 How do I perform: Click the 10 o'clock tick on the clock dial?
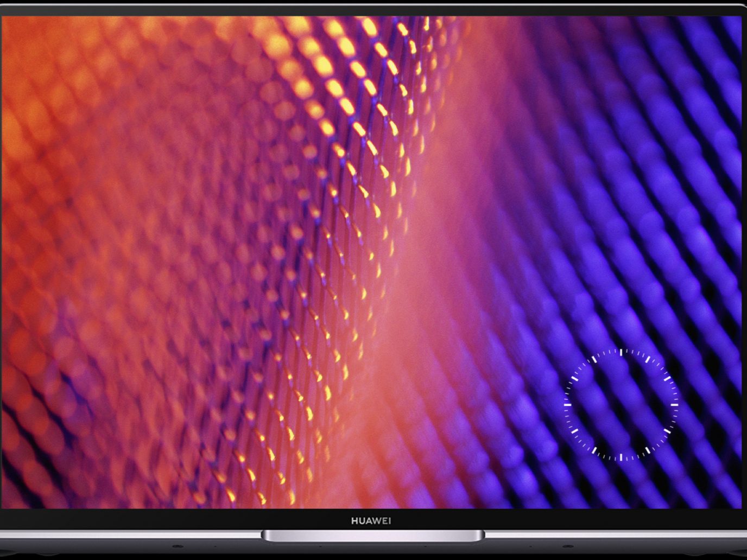click(x=575, y=378)
